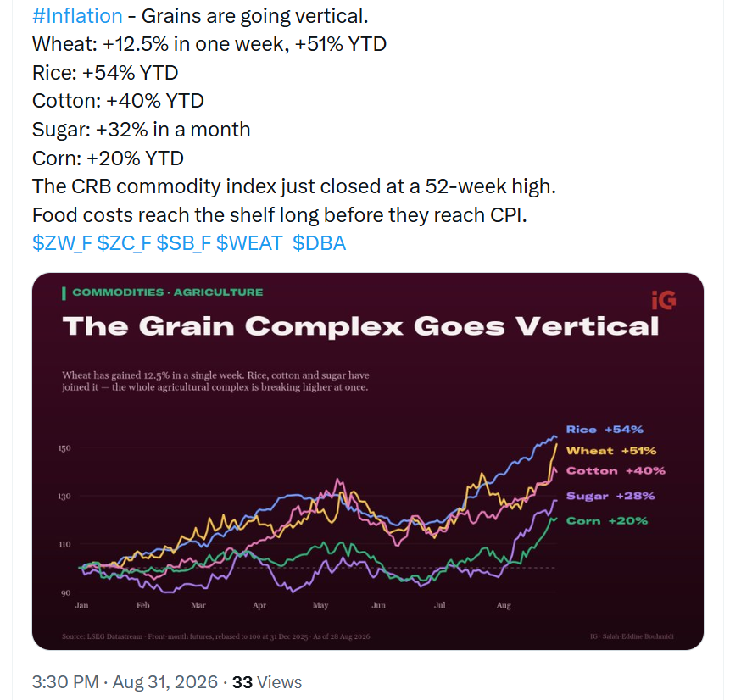Click the Rice +54% legend label
730x700 pixels.
tap(605, 430)
